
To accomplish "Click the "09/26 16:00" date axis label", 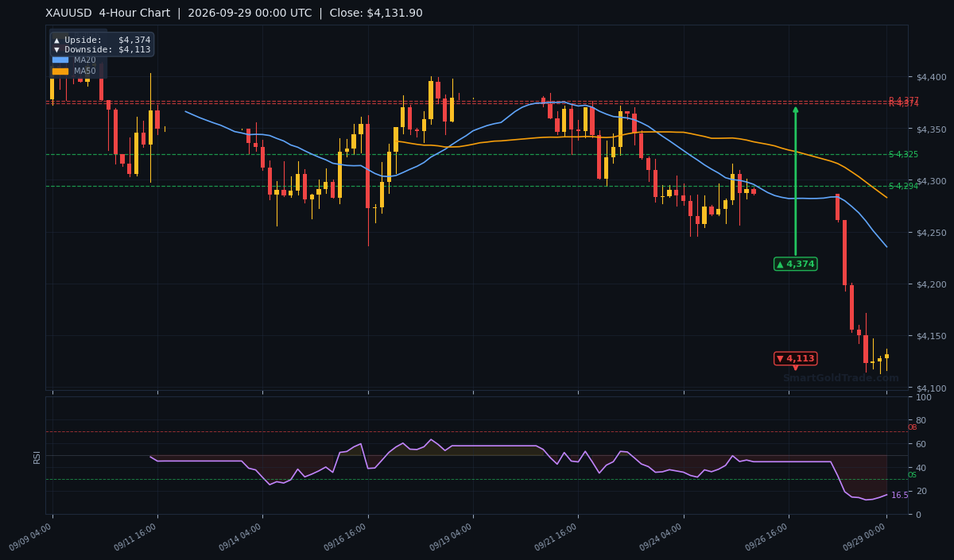I will (x=768, y=537).
